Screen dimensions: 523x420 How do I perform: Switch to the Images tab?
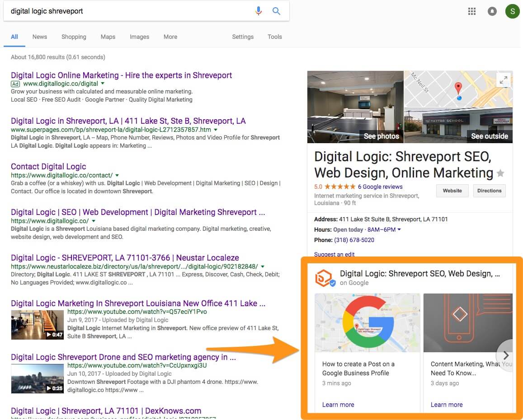[x=139, y=37]
